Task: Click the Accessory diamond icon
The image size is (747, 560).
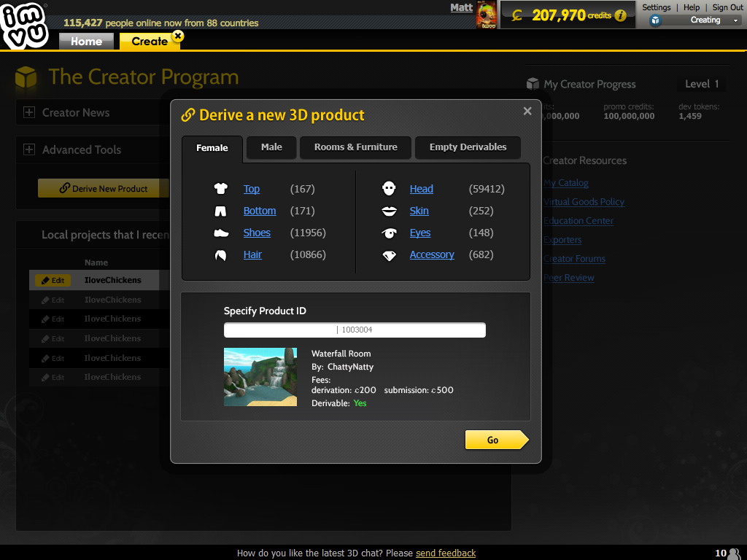Action: [390, 256]
